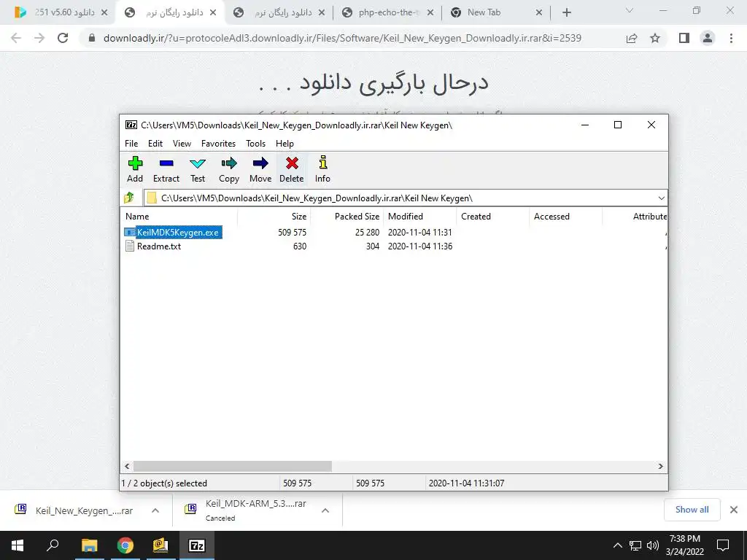Click the Move toolbar icon

click(260, 169)
